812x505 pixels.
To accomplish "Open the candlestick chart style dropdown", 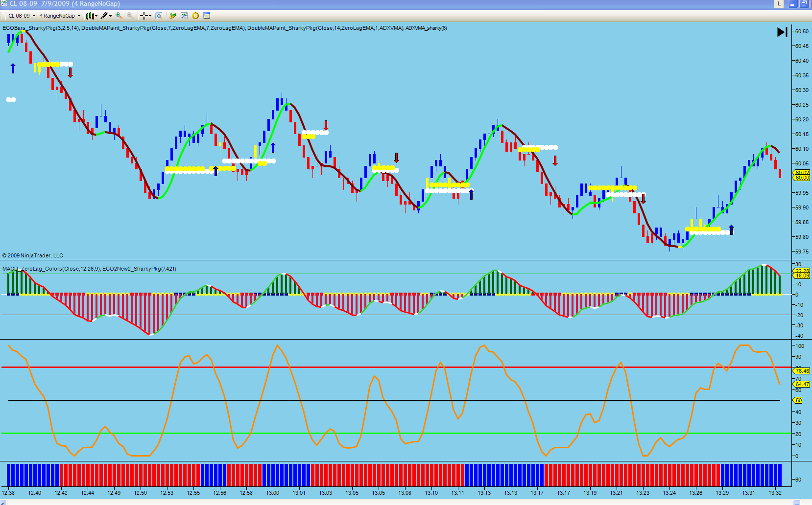I will click(92, 16).
